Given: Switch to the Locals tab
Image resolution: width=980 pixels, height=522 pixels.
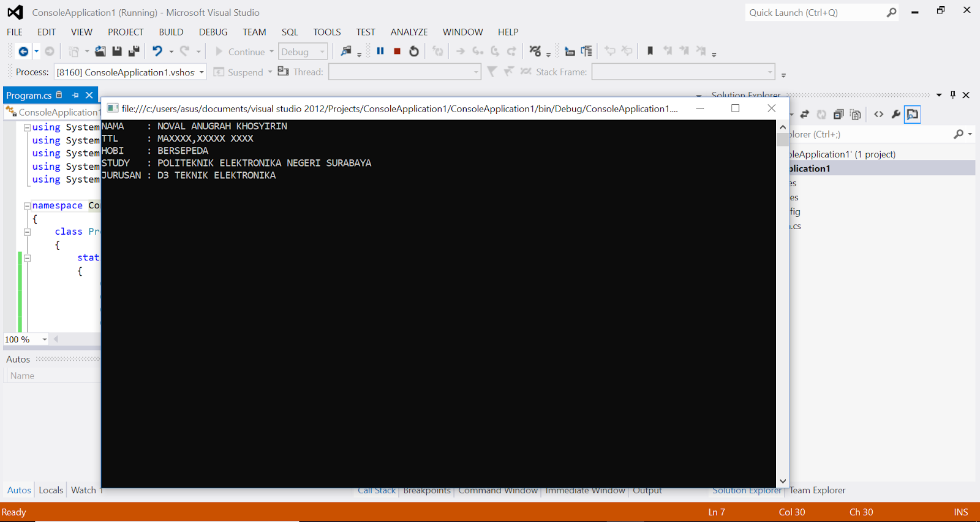Looking at the screenshot, I should (51, 490).
